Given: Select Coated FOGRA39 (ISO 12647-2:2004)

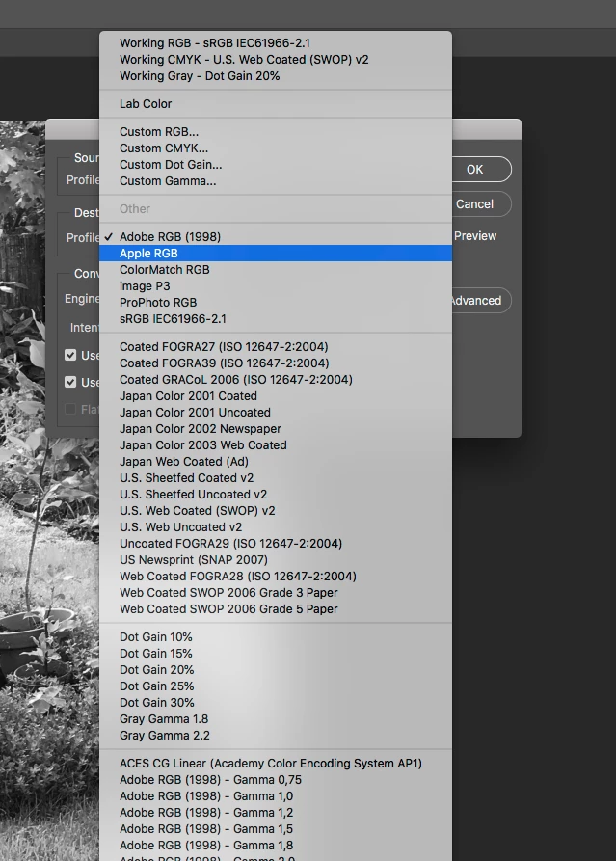Looking at the screenshot, I should 276,363.
